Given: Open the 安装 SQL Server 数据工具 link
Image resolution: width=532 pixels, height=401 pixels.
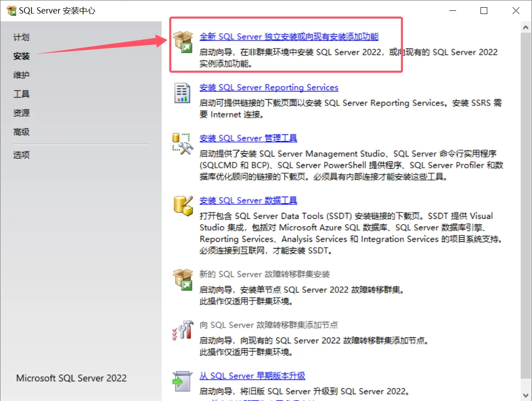Looking at the screenshot, I should pos(248,200).
